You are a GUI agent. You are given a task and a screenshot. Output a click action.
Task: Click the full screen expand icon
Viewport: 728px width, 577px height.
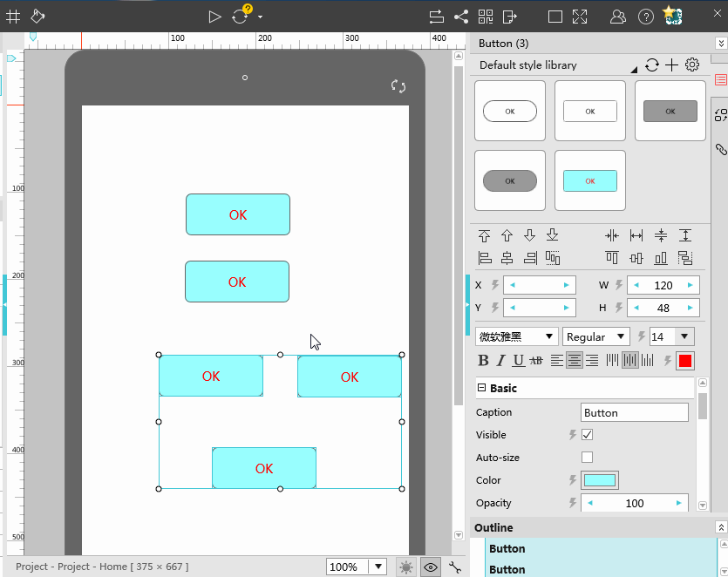[x=580, y=17]
